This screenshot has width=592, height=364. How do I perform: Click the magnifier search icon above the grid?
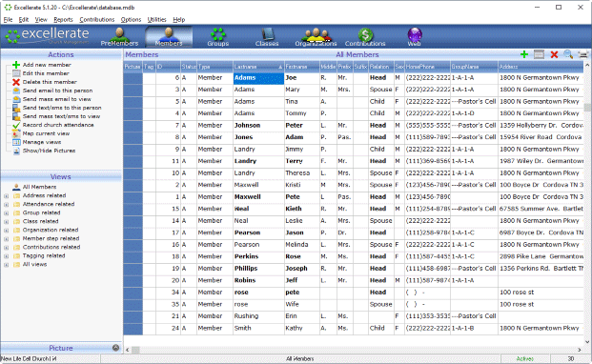(568, 54)
